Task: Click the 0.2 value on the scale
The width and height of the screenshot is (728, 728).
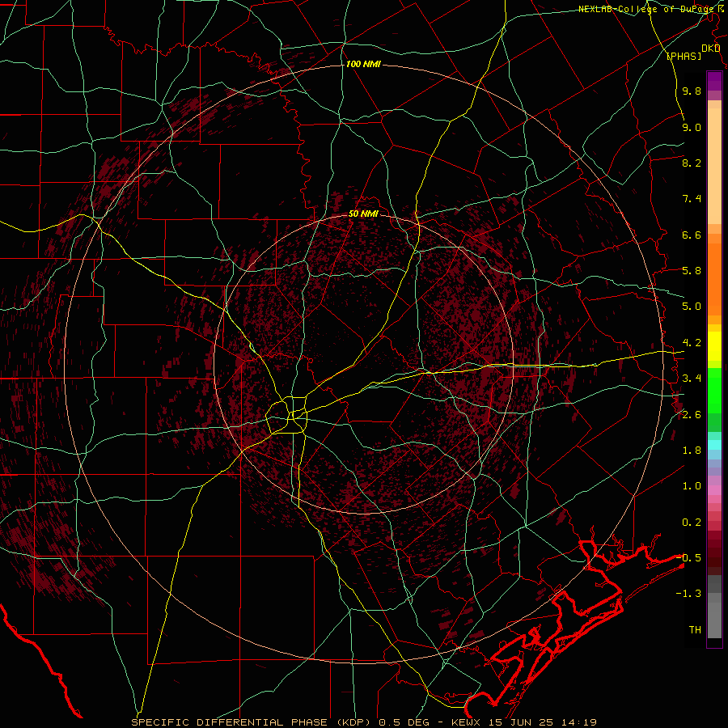Action: click(x=692, y=523)
